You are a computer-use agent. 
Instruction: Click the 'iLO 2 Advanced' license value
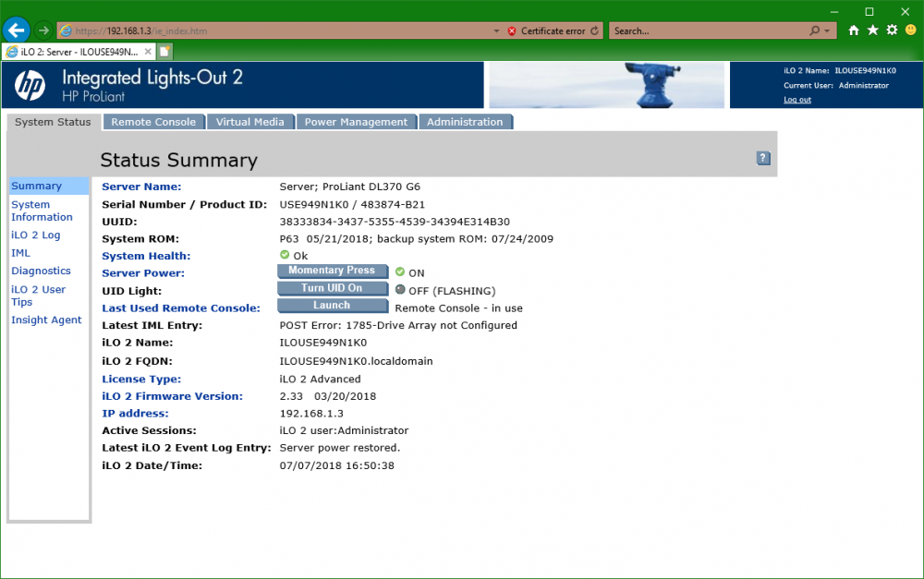point(320,380)
